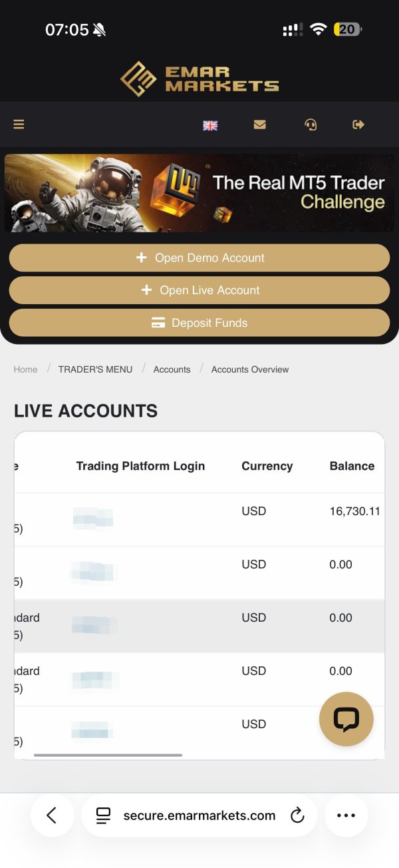The width and height of the screenshot is (399, 868).
Task: Open the live chat bubble
Action: point(346,719)
